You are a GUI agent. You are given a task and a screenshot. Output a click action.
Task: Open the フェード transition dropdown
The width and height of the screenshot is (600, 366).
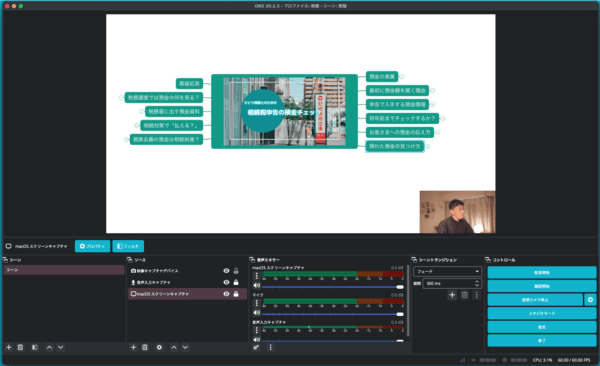click(x=447, y=271)
